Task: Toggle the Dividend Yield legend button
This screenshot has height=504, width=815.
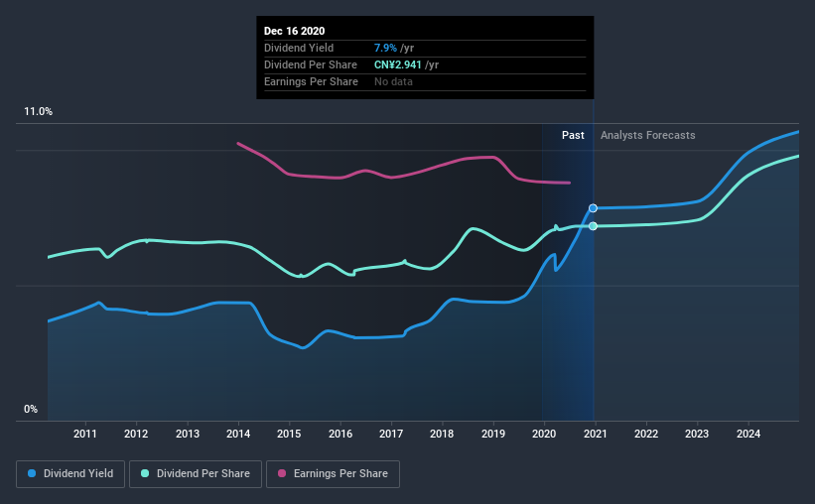Action: point(70,474)
